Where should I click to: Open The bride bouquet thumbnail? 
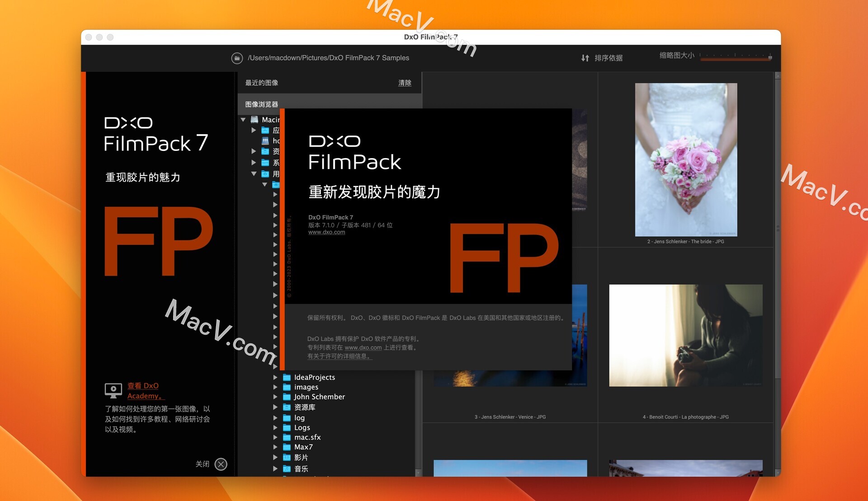coord(686,159)
